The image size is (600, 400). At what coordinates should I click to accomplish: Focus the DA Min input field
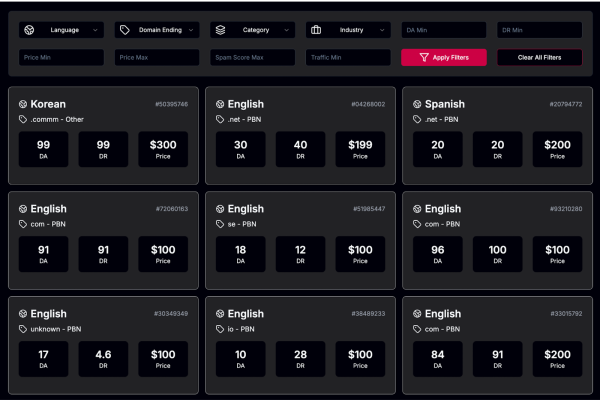coord(444,30)
